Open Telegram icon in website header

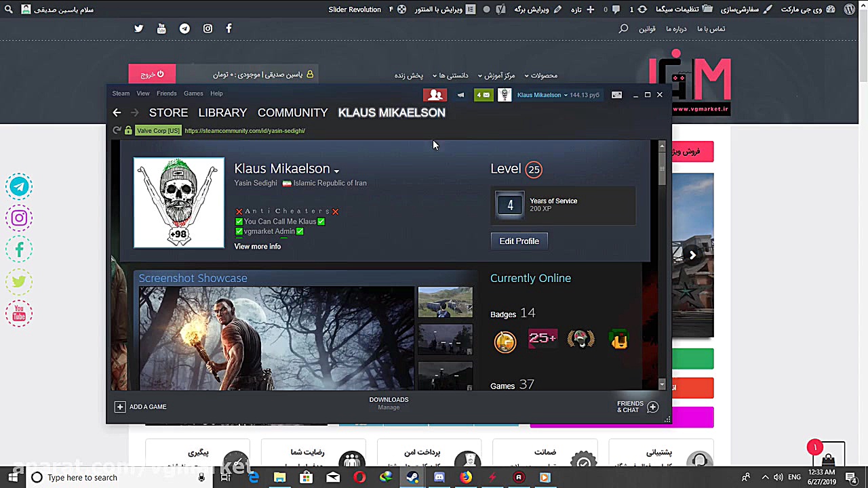[184, 28]
